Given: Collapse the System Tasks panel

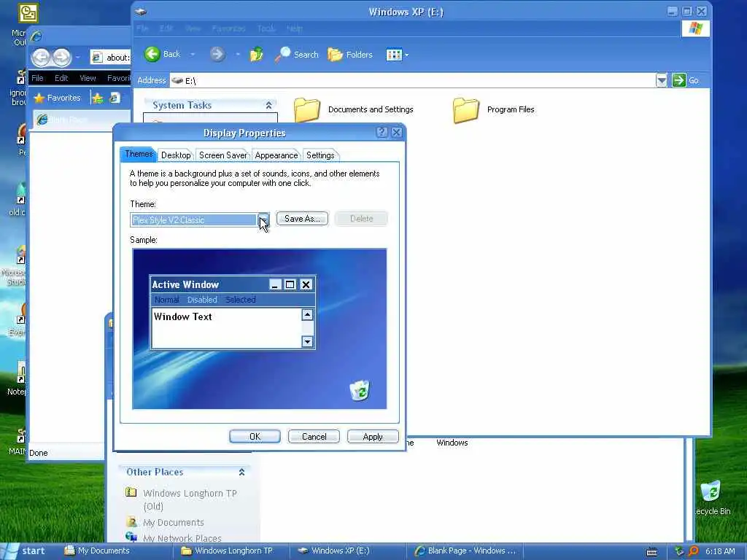Looking at the screenshot, I should tap(268, 105).
